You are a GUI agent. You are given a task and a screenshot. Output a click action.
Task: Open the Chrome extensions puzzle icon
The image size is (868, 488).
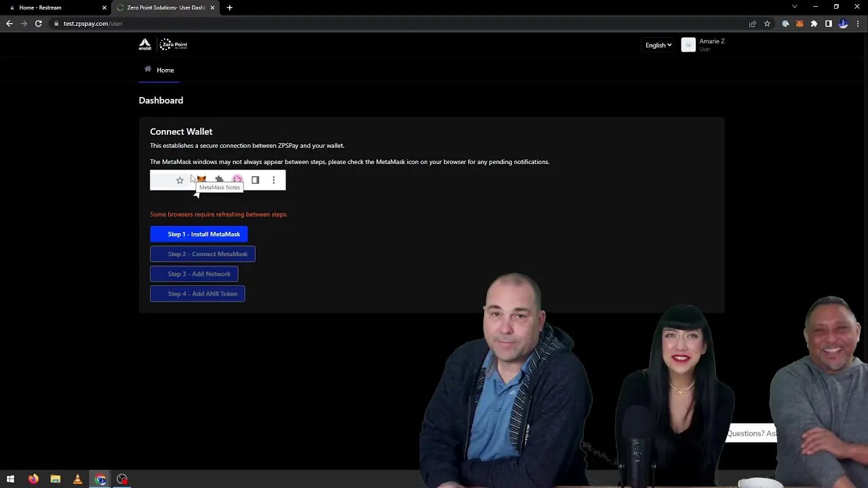(814, 23)
